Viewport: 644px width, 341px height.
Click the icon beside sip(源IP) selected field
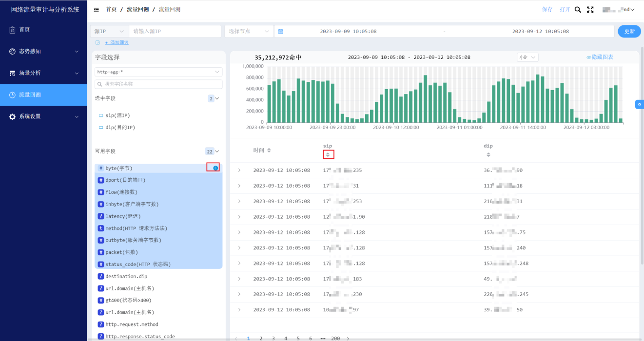[101, 115]
